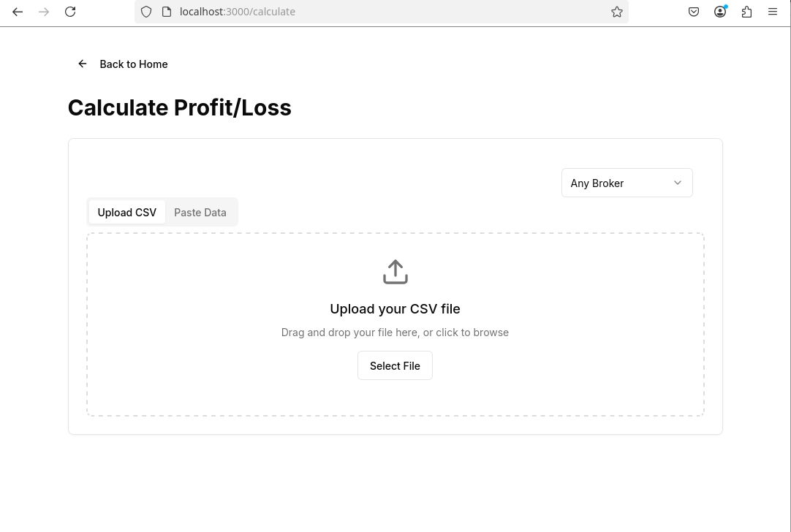Reload the page with refresh icon
The height and width of the screenshot is (532, 791).
coord(70,12)
